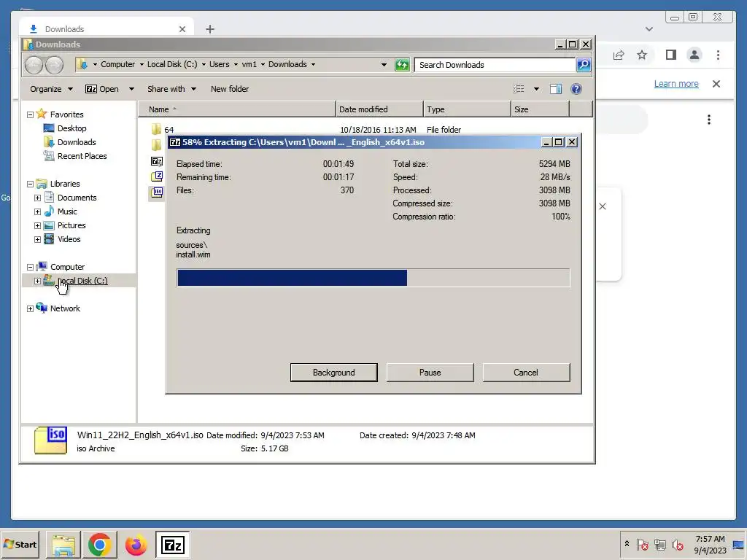Screen dimensions: 747x560
Task: Open network status tray icon
Action: pos(659,544)
